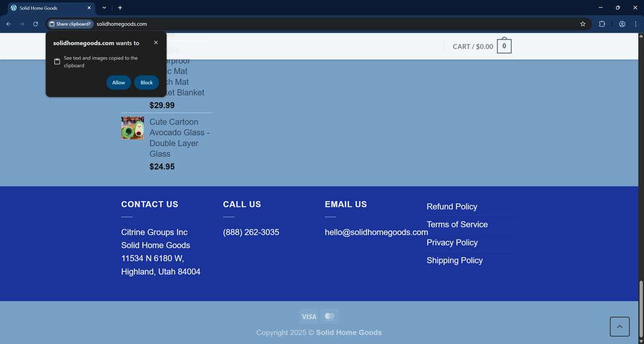Allow clipboard access
The width and height of the screenshot is (644, 344).
119,82
